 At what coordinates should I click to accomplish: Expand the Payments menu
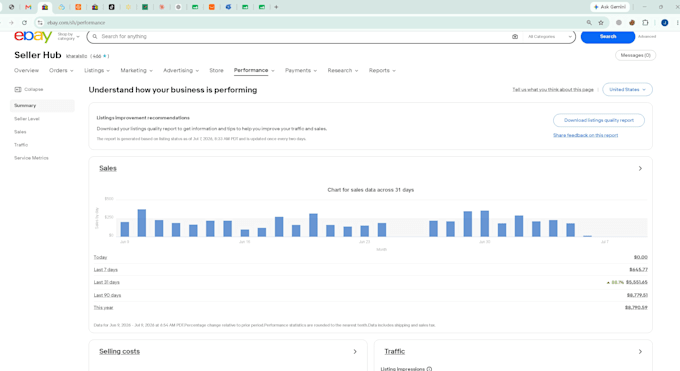click(x=301, y=70)
